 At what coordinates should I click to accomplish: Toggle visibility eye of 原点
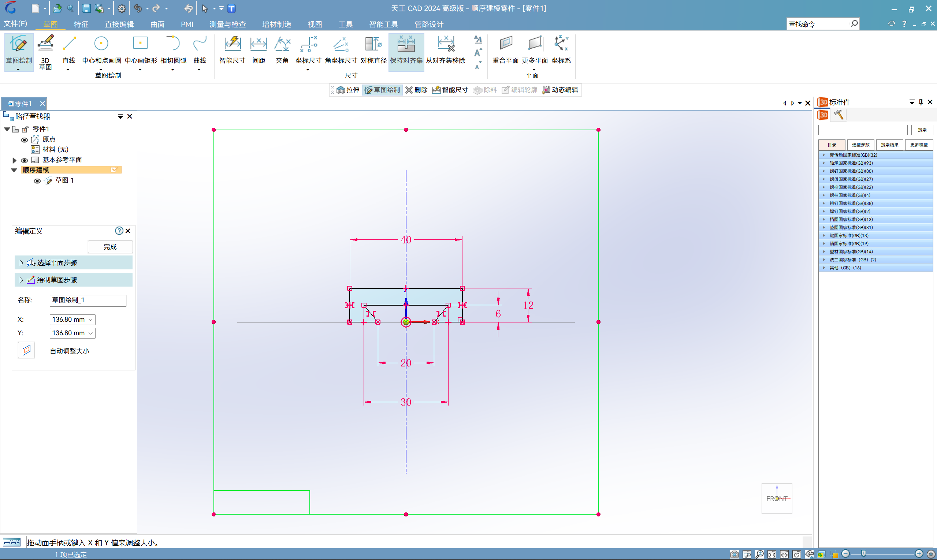[x=25, y=140]
